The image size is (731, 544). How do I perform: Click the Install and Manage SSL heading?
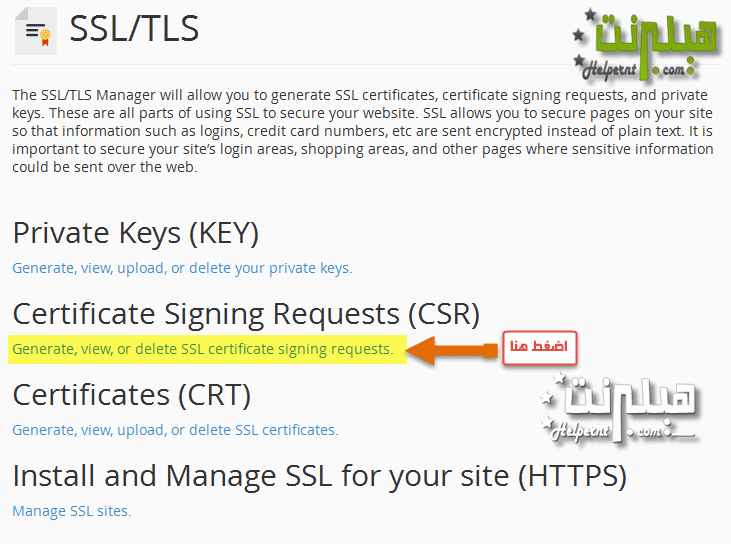(x=319, y=476)
